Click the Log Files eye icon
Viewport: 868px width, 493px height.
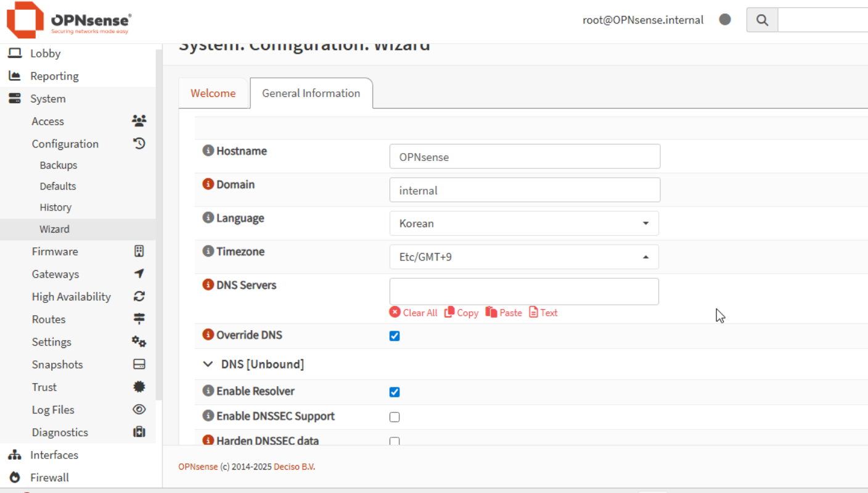point(139,409)
